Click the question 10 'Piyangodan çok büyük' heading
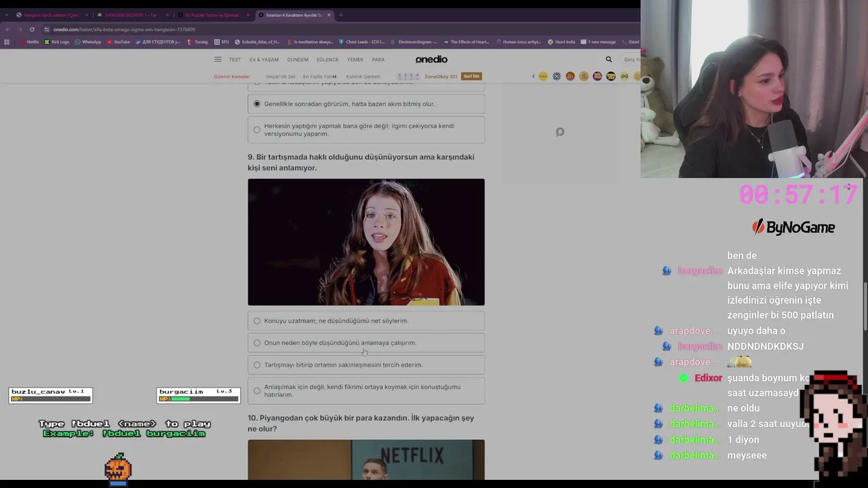The image size is (868, 488). (361, 423)
